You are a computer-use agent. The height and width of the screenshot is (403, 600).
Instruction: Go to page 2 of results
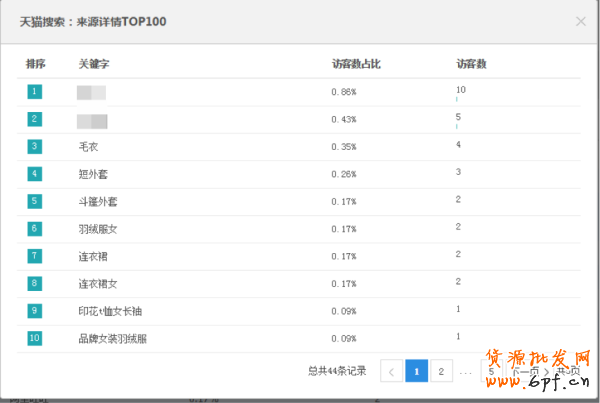440,371
